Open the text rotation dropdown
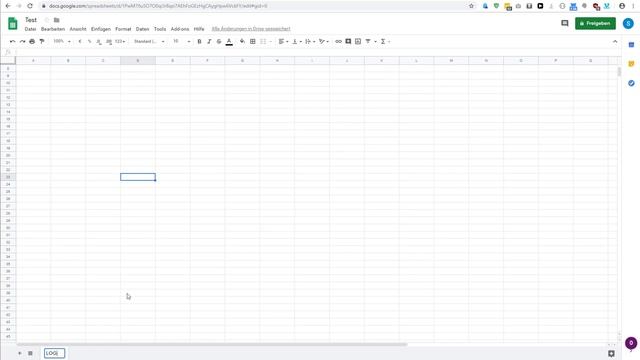640x360 pixels. point(324,41)
